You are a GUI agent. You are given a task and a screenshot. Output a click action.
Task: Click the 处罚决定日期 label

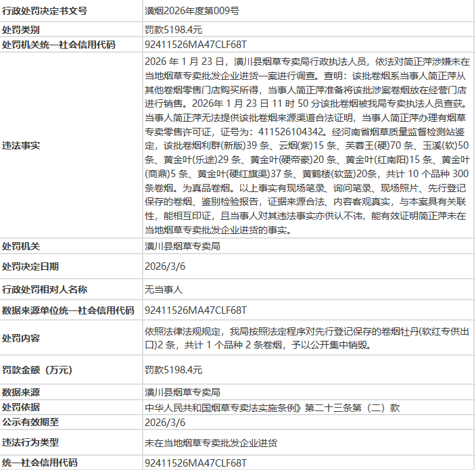pos(30,266)
